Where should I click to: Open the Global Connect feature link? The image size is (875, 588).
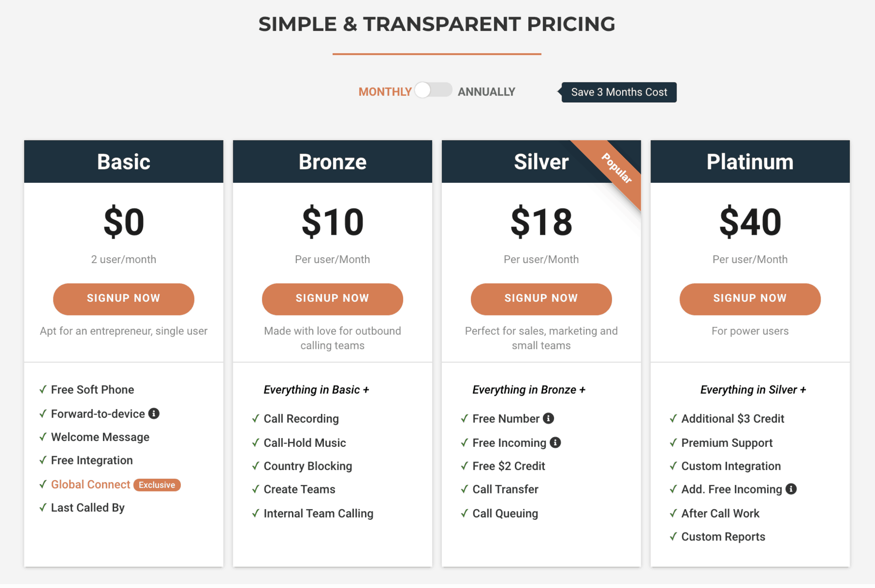pyautogui.click(x=91, y=485)
